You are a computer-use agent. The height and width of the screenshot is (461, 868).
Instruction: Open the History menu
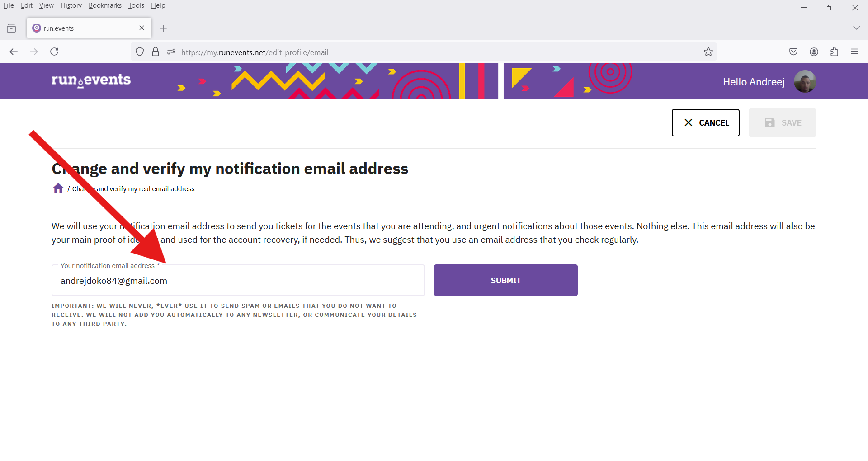[x=71, y=5]
